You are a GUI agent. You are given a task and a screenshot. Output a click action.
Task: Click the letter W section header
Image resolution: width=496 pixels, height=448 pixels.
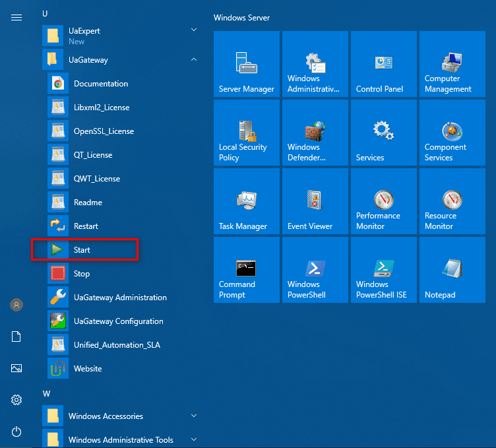pyautogui.click(x=46, y=394)
